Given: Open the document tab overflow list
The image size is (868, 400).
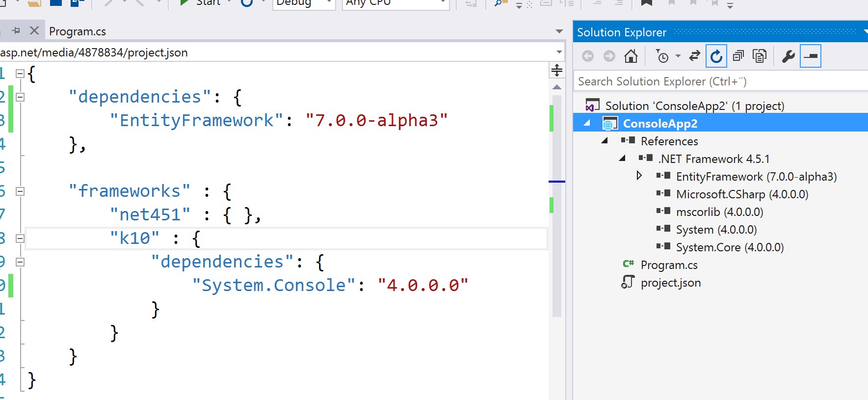Looking at the screenshot, I should pos(559,31).
